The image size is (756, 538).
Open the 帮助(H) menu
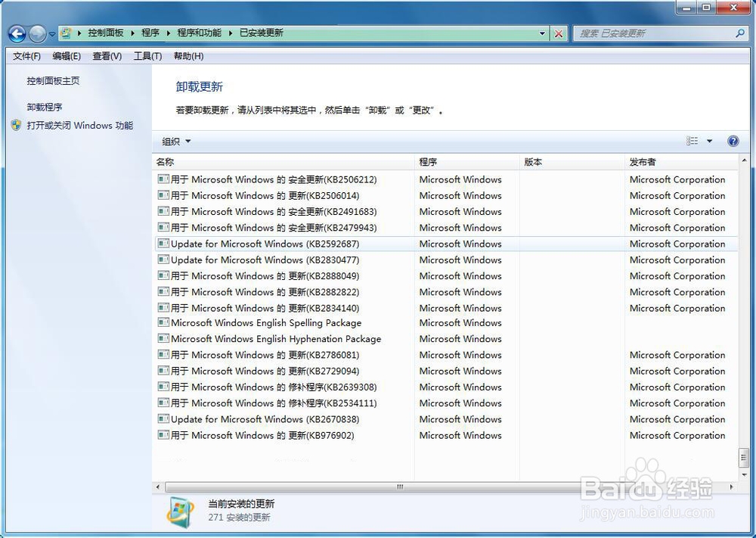188,56
